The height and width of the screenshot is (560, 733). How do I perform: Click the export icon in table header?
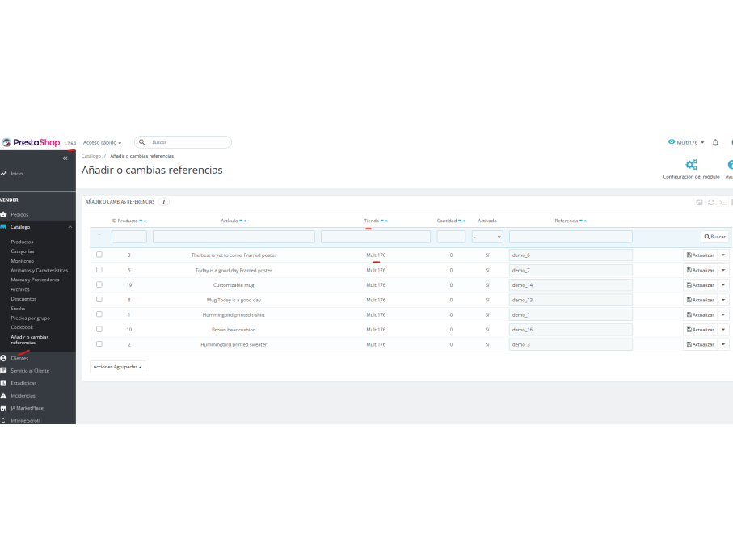[x=699, y=202]
